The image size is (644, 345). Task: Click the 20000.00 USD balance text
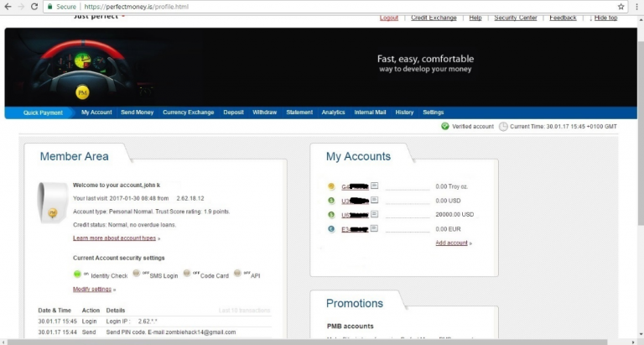point(454,215)
